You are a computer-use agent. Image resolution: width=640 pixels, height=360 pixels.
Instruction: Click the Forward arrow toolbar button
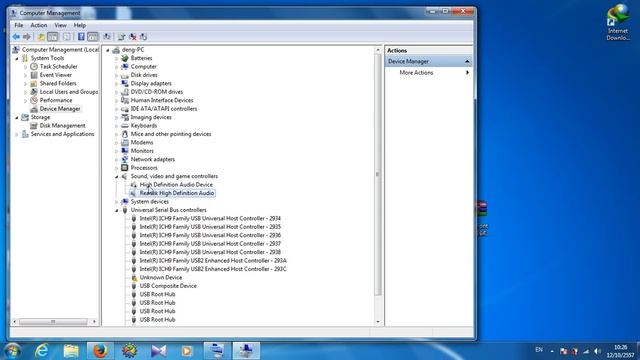(x=27, y=37)
